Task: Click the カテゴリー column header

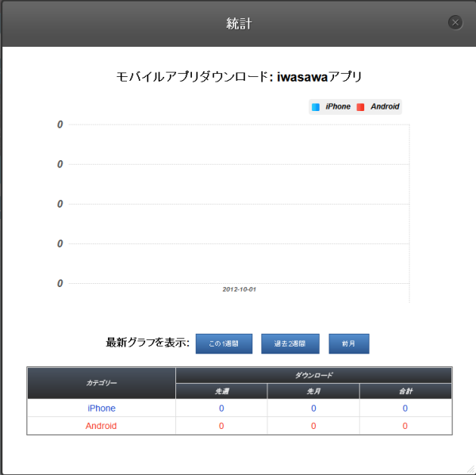Action: 102,383
